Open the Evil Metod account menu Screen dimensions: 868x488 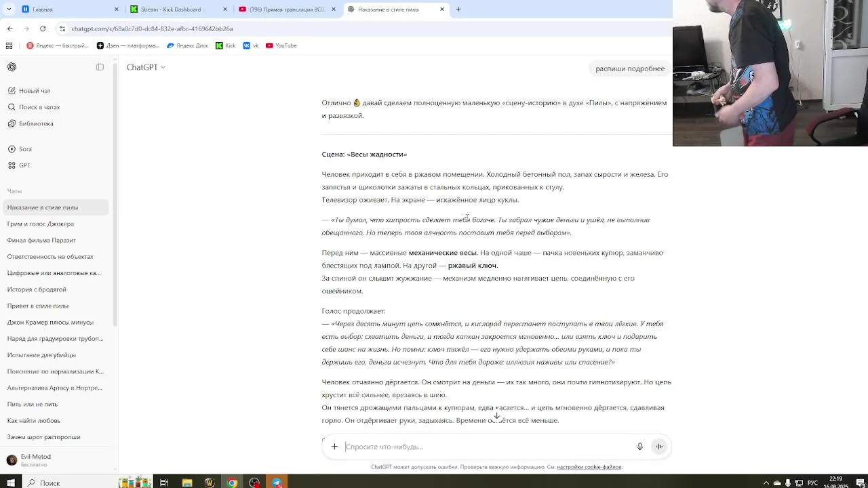tap(56, 460)
